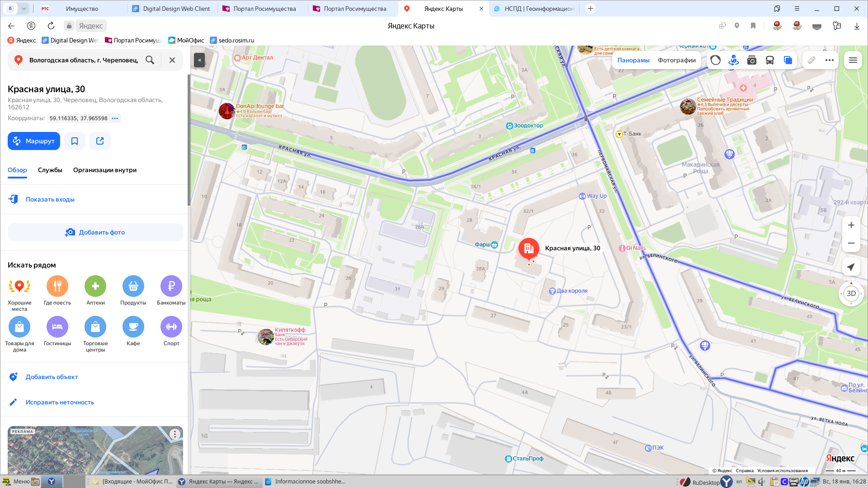Open map layers selector icon
868x488 pixels.
788,60
